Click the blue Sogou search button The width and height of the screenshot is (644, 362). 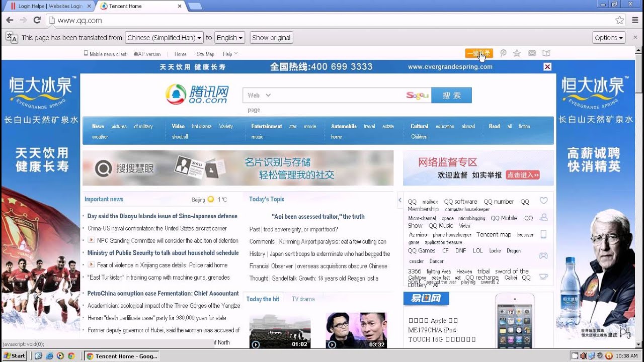451,95
